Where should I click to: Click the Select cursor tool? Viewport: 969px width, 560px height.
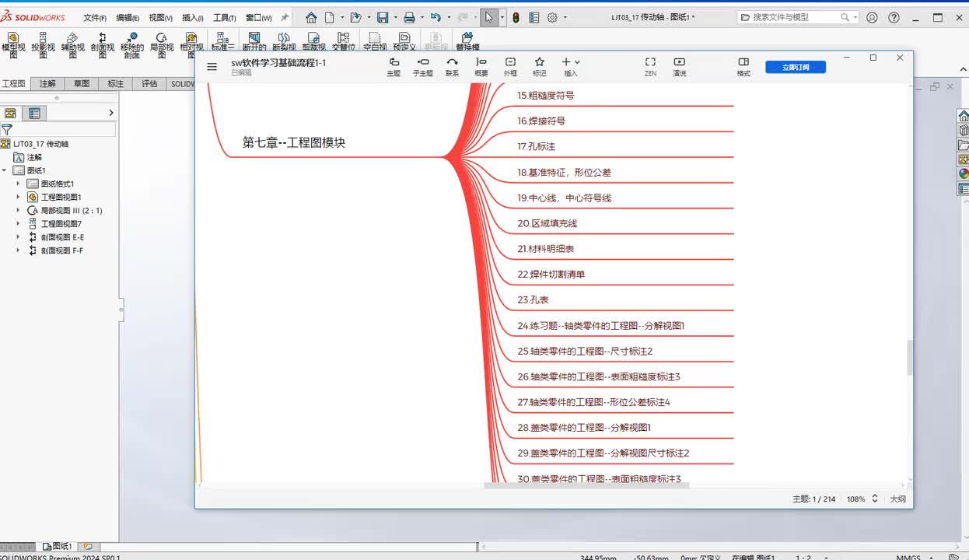[x=489, y=17]
